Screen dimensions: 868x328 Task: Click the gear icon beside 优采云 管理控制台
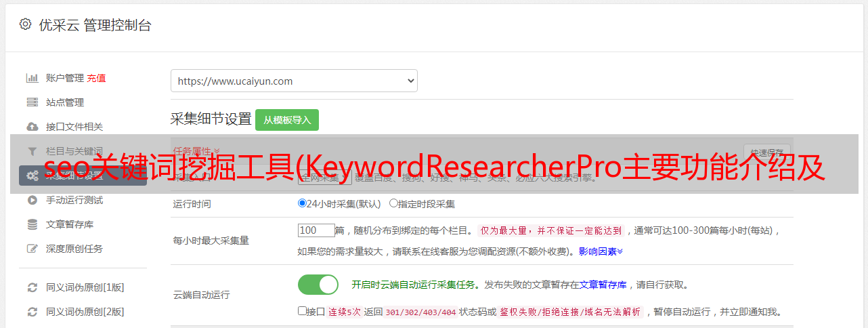[x=25, y=24]
